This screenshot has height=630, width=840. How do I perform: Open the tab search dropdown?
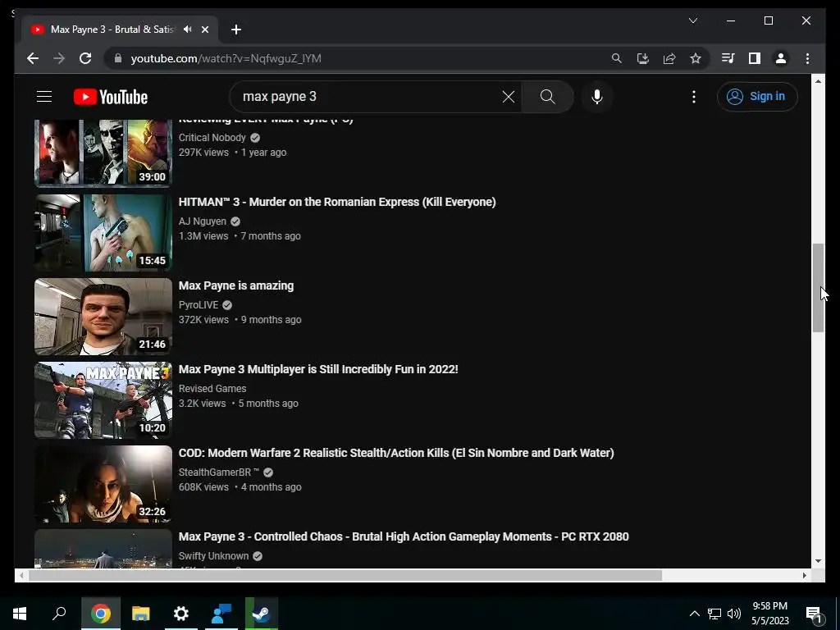click(692, 21)
